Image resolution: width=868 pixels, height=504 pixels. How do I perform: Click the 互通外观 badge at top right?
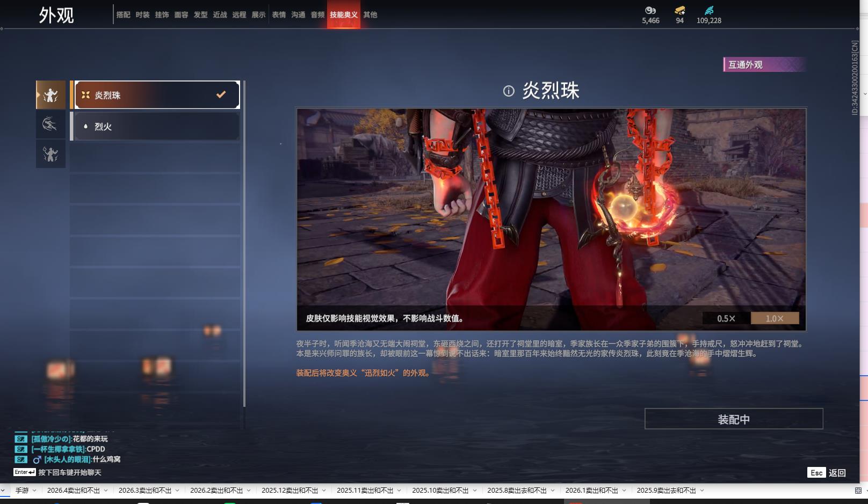(764, 64)
